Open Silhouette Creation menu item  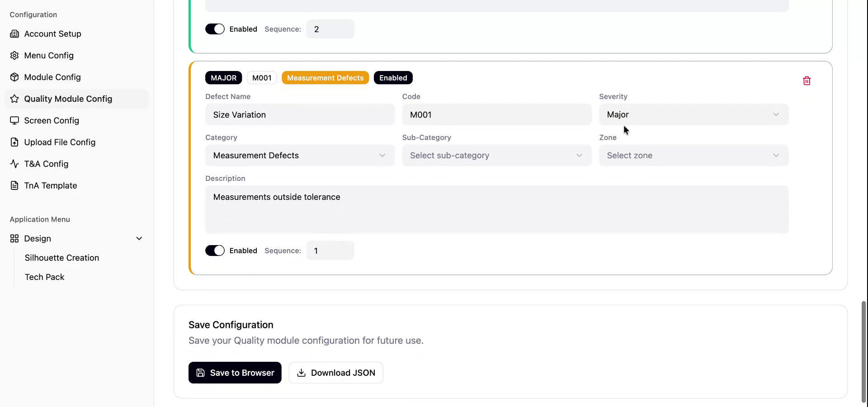pyautogui.click(x=62, y=258)
